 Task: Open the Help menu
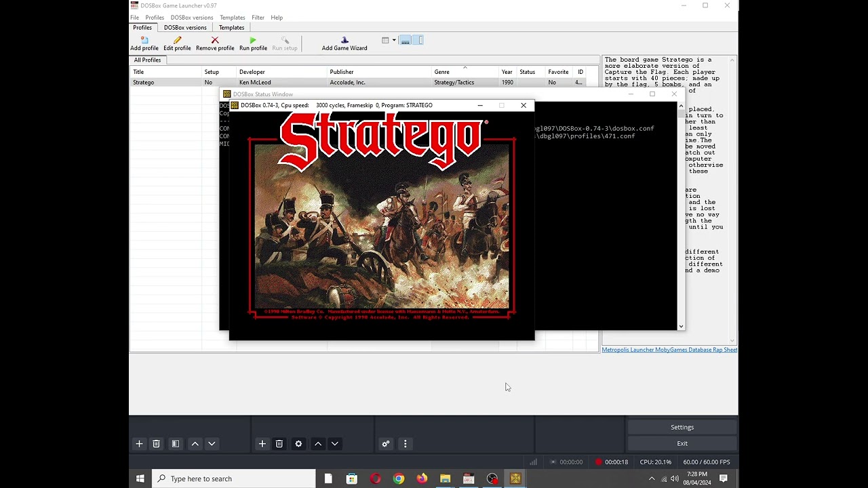277,18
